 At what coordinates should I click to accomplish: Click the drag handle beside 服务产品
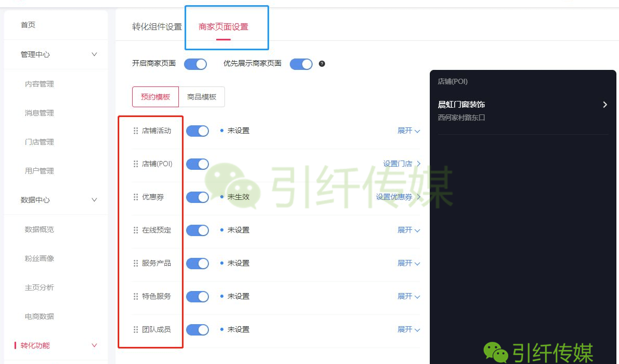coord(135,263)
